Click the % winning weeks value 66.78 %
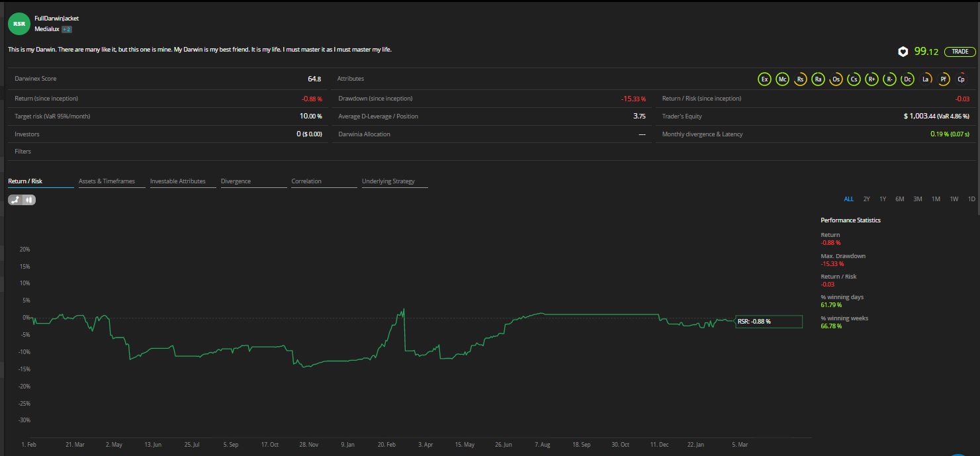This screenshot has height=456, width=980. (831, 326)
